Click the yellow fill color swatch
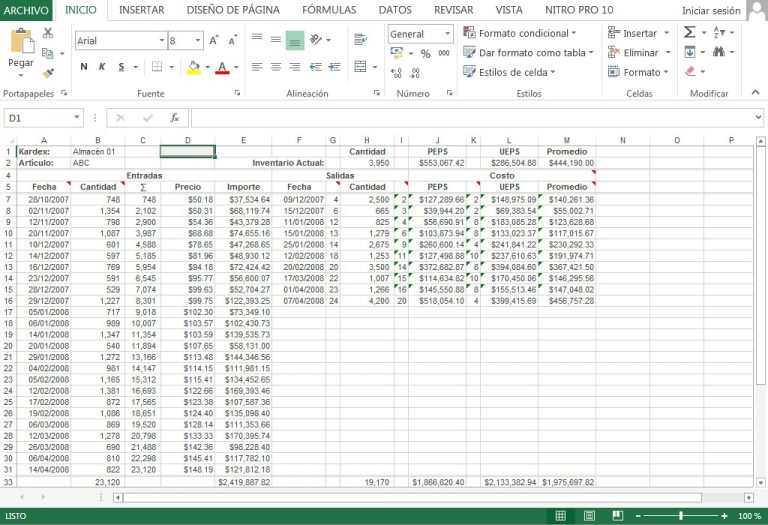768x525 pixels. 194,67
